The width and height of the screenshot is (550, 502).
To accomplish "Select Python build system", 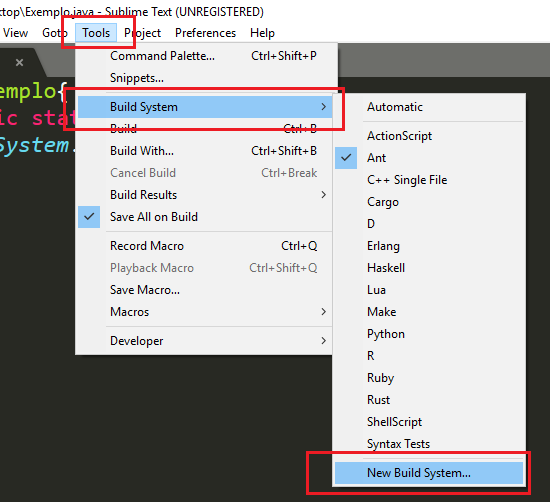I will [429, 334].
